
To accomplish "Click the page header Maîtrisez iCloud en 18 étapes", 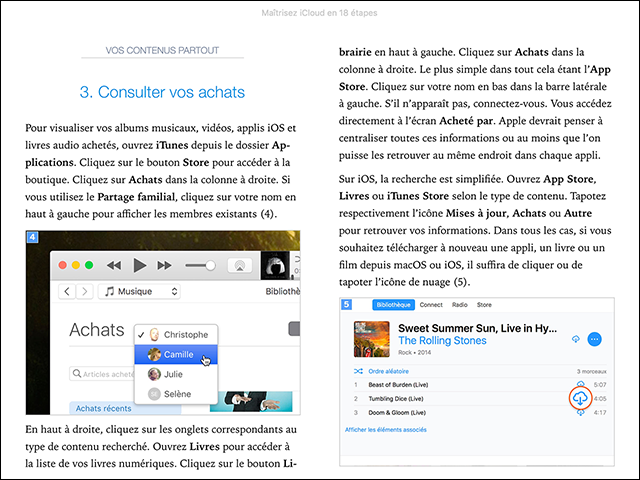I will pos(320,13).
